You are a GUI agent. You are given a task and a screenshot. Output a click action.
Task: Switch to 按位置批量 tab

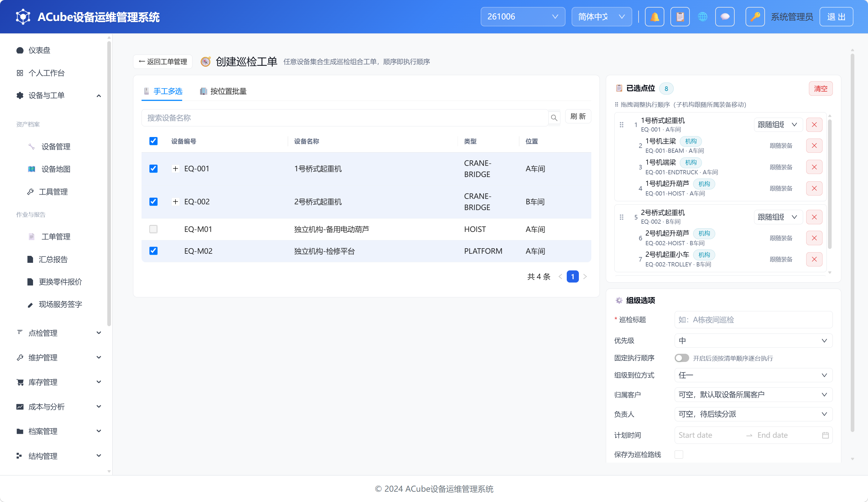pos(223,91)
